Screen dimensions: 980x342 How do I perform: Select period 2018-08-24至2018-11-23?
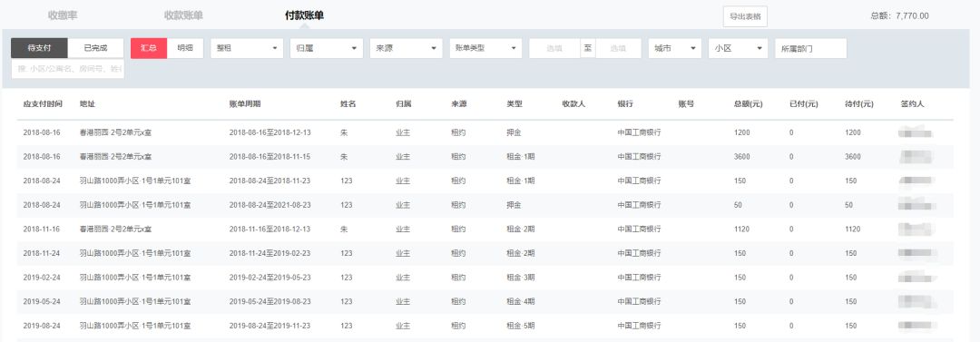(x=270, y=181)
